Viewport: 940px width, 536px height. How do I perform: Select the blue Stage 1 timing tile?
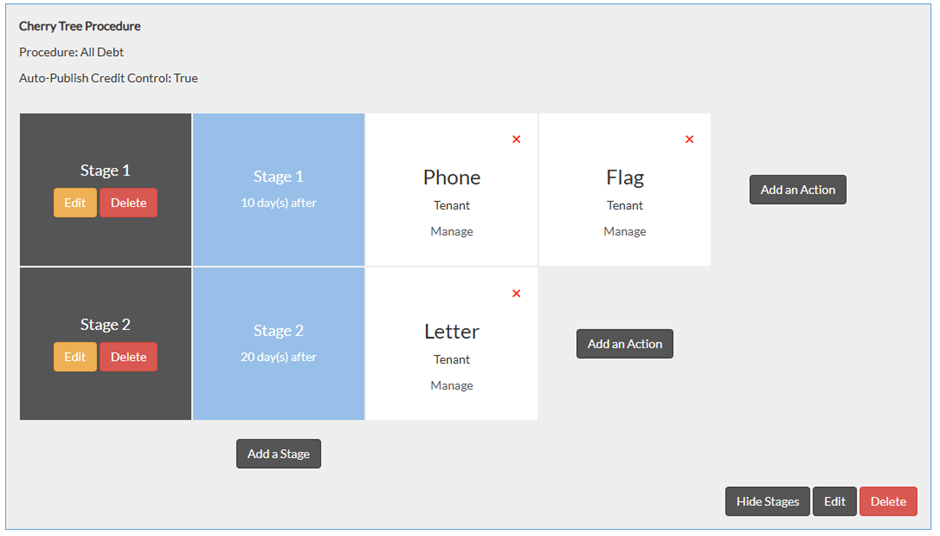tap(278, 189)
